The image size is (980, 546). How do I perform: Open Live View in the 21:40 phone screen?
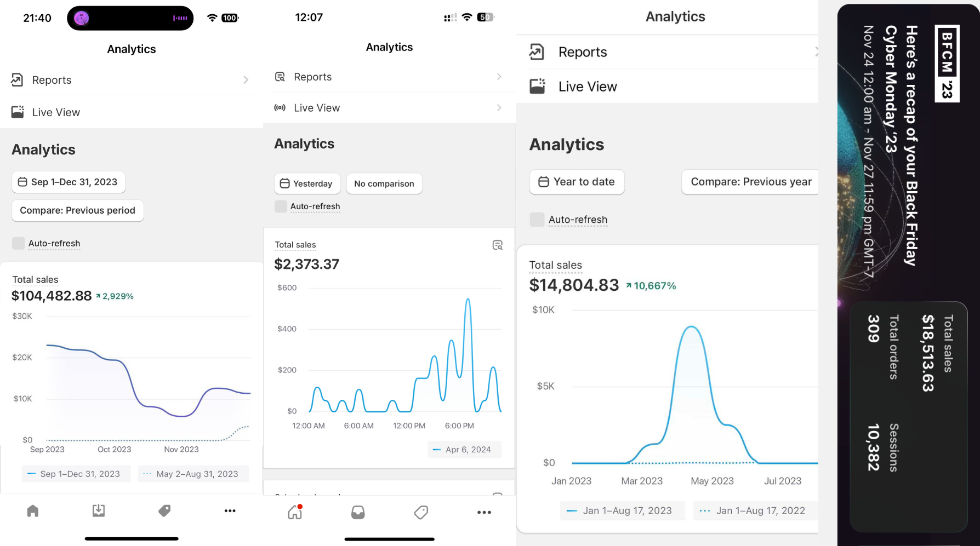click(x=132, y=112)
